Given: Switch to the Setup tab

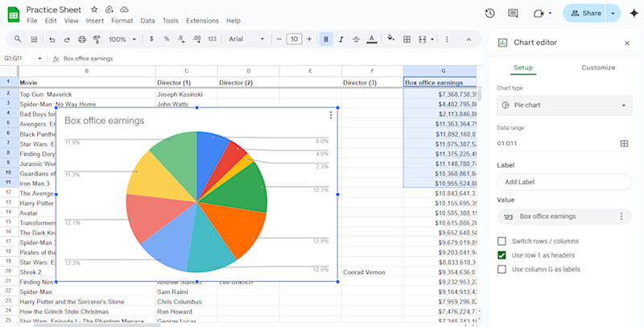Looking at the screenshot, I should click(x=522, y=68).
